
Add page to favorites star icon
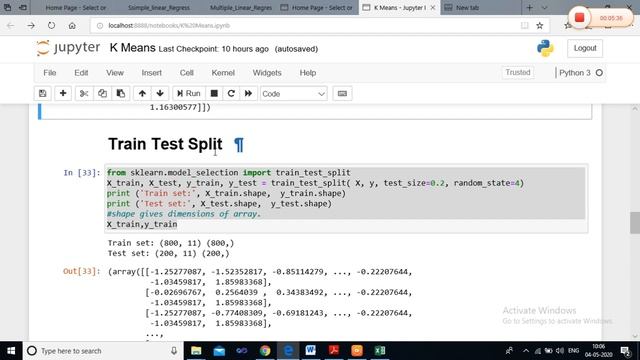click(x=540, y=25)
